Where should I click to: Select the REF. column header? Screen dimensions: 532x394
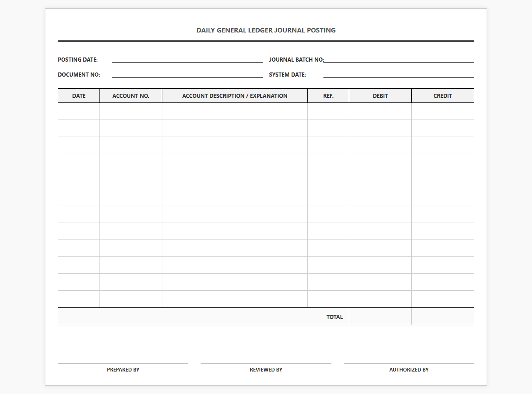click(328, 96)
